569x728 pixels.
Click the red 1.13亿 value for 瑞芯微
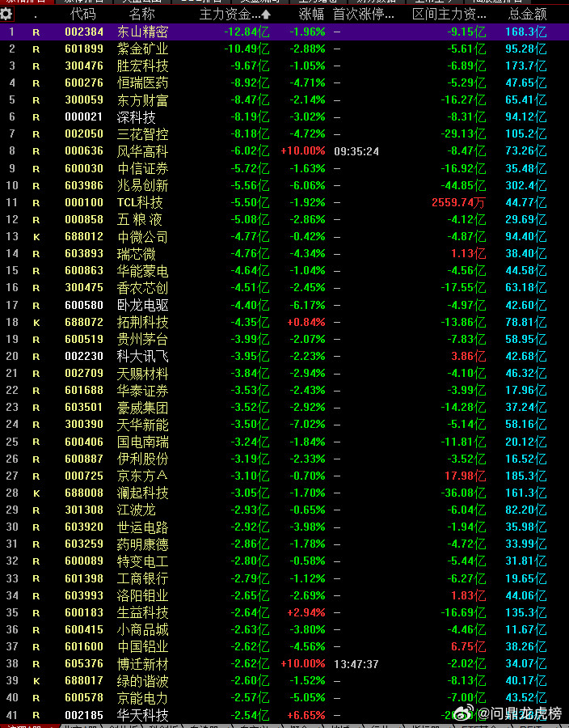468,254
